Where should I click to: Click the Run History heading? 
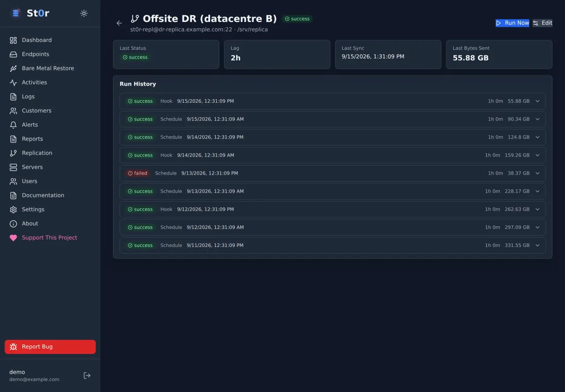138,84
